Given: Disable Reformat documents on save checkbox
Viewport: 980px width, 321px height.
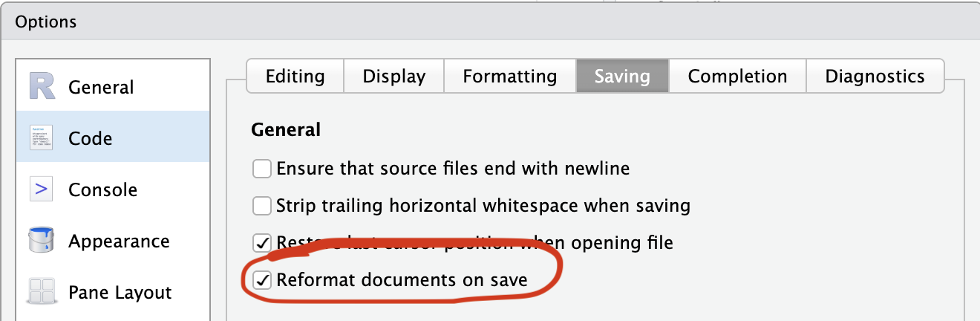Looking at the screenshot, I should point(262,280).
